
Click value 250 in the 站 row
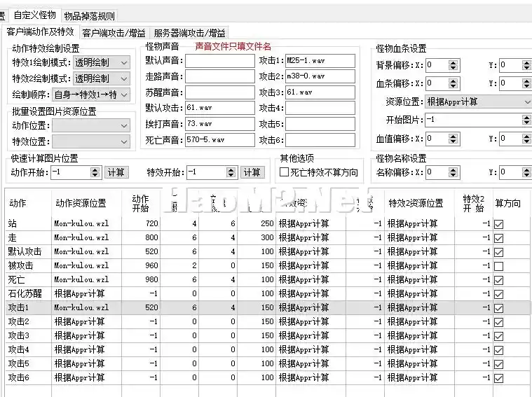coord(267,224)
